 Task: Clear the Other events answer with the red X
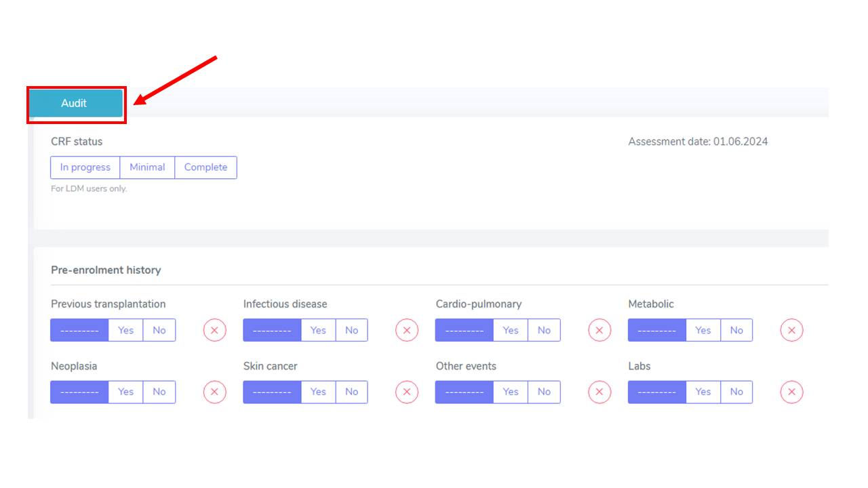pos(599,392)
